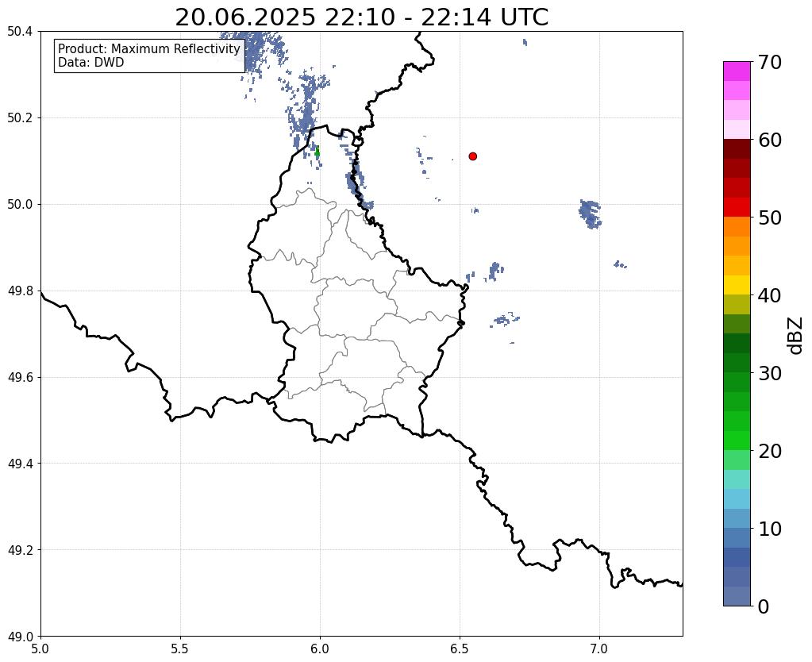Click longitude axis label 5.5
812x662 pixels.
pyautogui.click(x=180, y=649)
